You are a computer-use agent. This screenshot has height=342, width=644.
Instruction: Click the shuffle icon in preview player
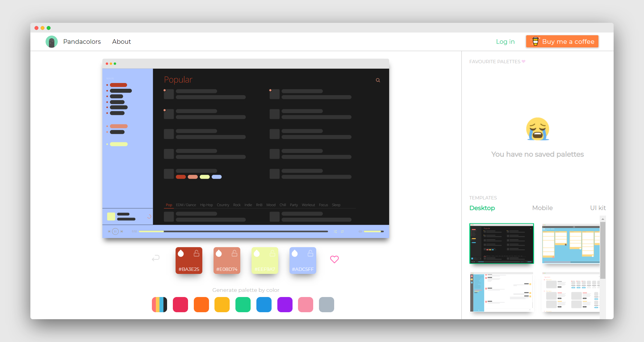pos(335,232)
